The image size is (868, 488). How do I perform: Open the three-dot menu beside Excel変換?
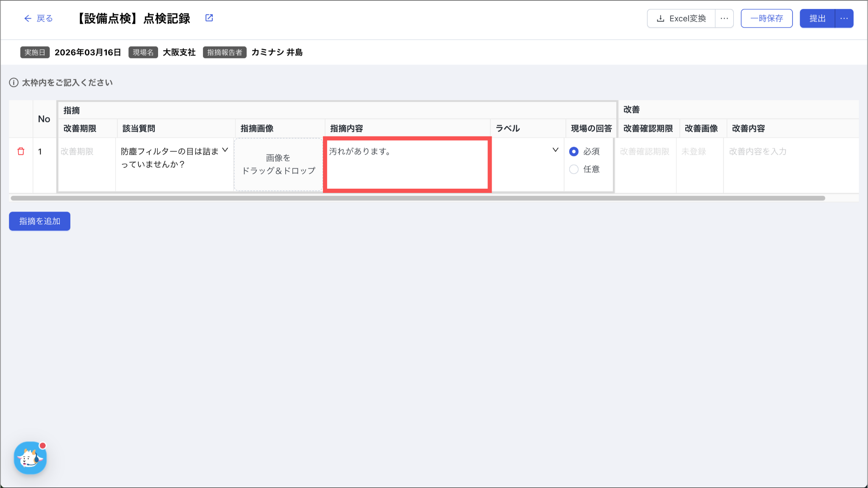point(724,18)
